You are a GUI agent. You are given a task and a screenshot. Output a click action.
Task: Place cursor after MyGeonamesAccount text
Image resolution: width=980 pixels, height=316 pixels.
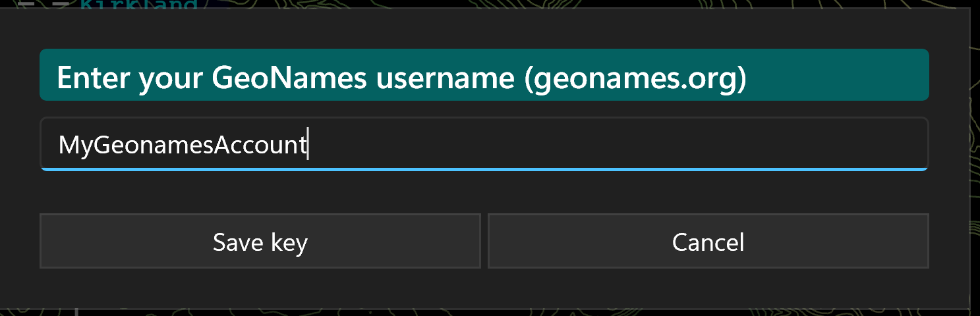point(308,144)
